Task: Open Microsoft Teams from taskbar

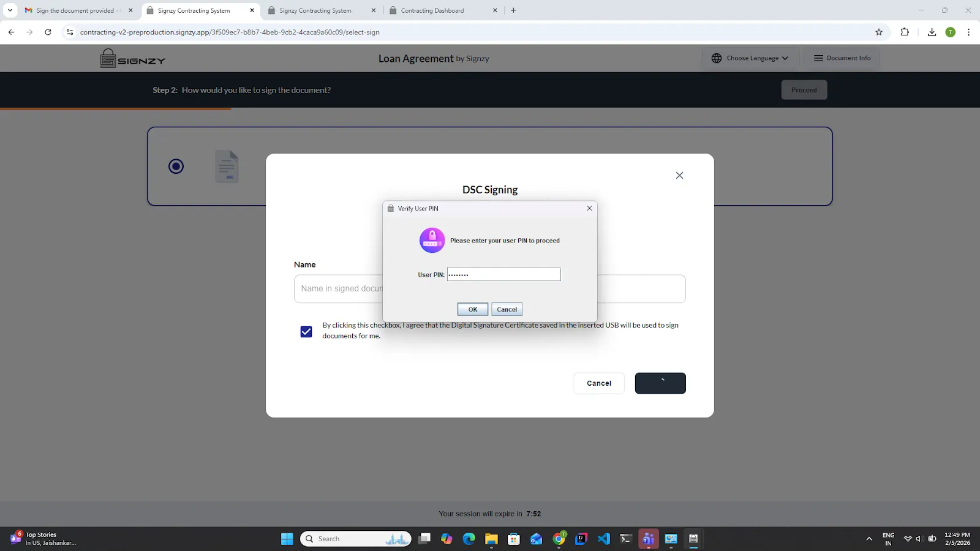Action: [x=649, y=539]
